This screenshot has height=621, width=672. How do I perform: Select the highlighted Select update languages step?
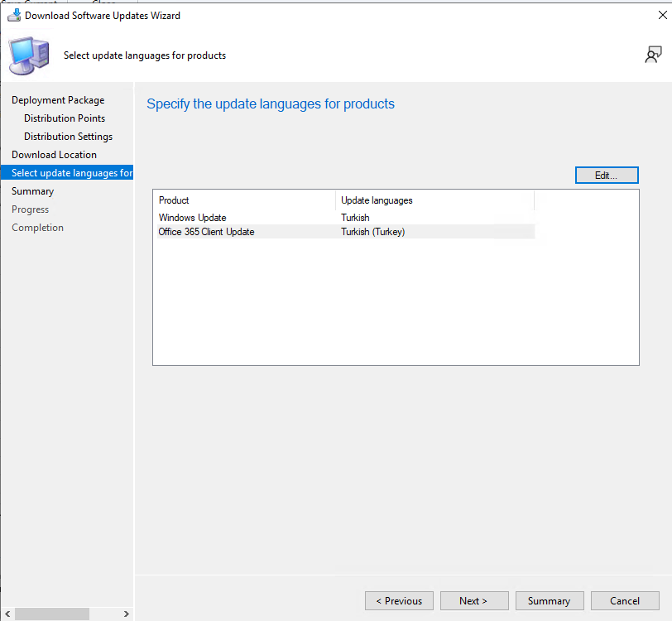click(x=67, y=172)
